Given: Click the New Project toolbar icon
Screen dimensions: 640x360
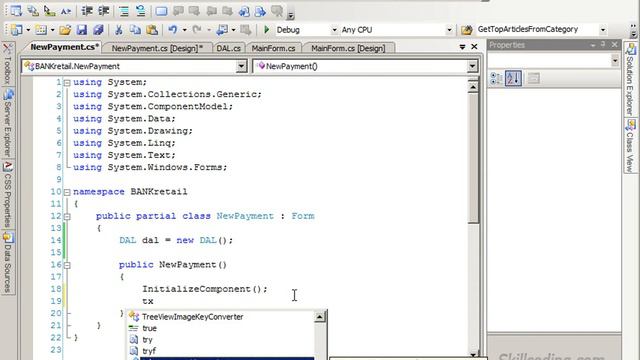Looking at the screenshot, I should coord(17,30).
